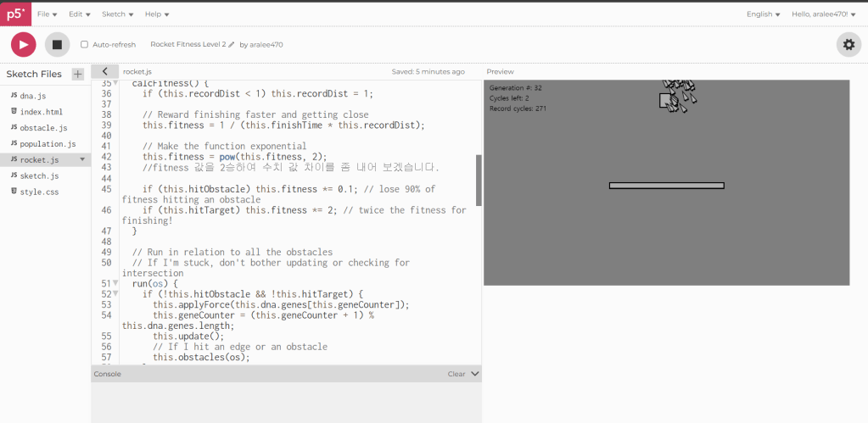Click the pencil icon to rename sketch
This screenshot has width=868, height=423.
(x=231, y=44)
